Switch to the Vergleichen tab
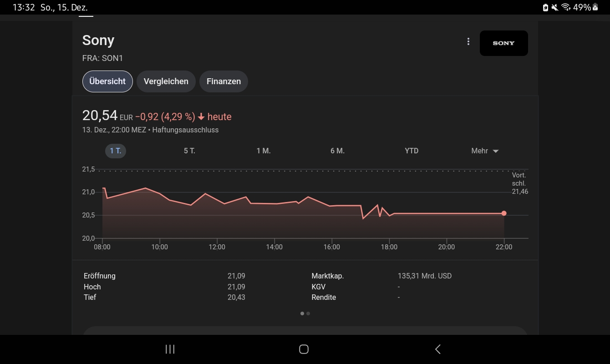610x364 pixels. click(x=166, y=81)
